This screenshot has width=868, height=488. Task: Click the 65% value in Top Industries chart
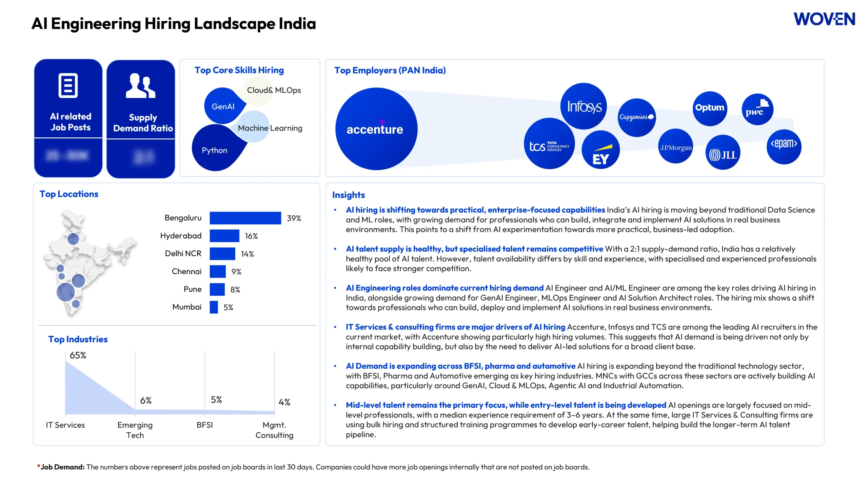click(78, 355)
